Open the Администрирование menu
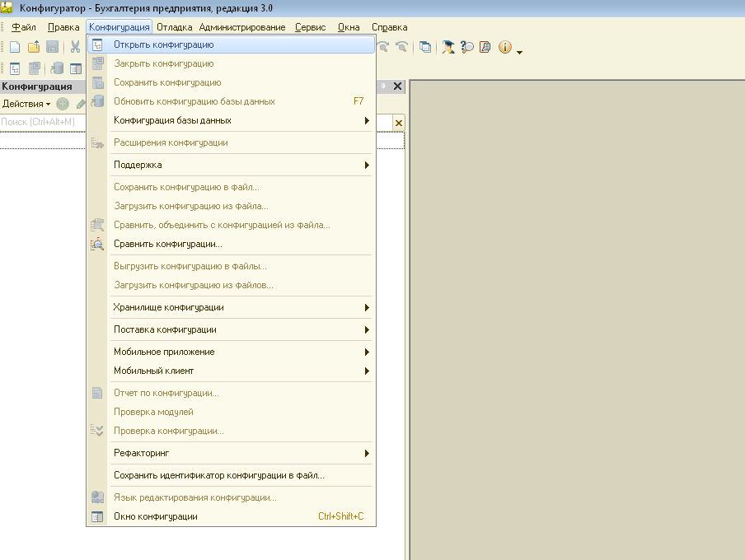 click(242, 27)
